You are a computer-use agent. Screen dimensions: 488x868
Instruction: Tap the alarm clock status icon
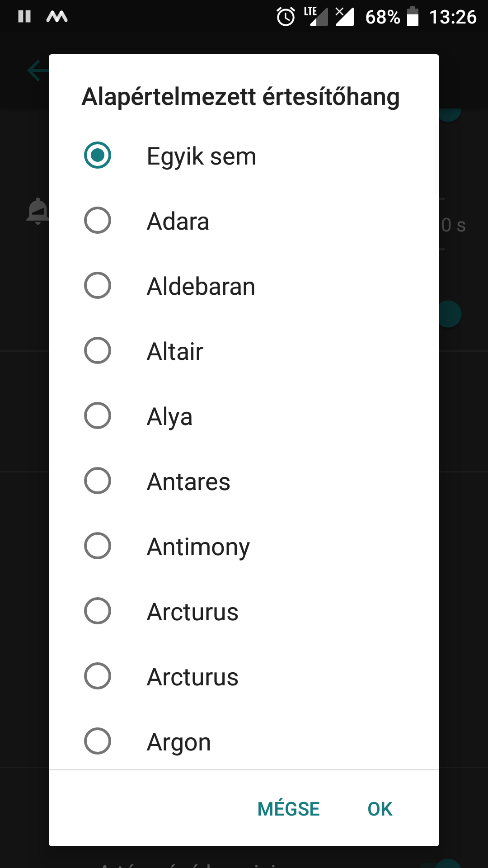click(x=286, y=17)
